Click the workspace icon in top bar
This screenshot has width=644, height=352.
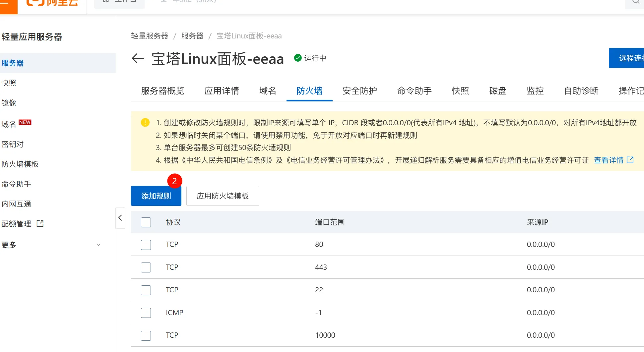click(105, 1)
